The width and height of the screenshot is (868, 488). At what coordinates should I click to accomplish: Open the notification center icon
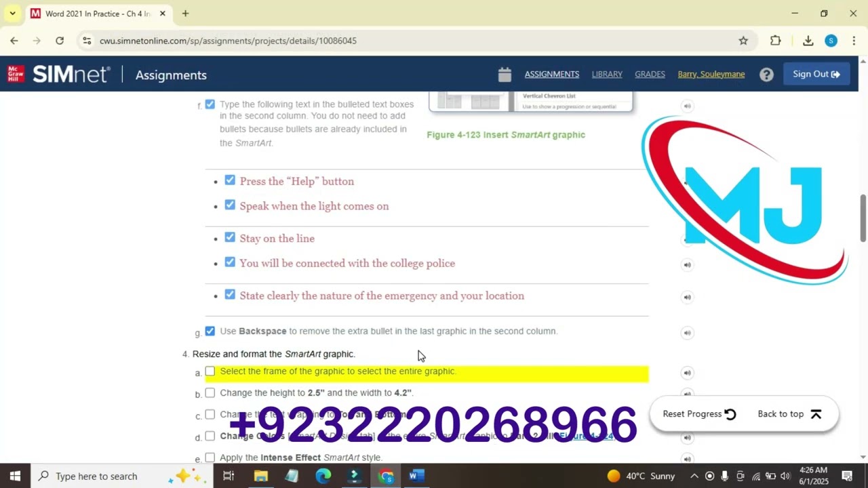(x=847, y=476)
